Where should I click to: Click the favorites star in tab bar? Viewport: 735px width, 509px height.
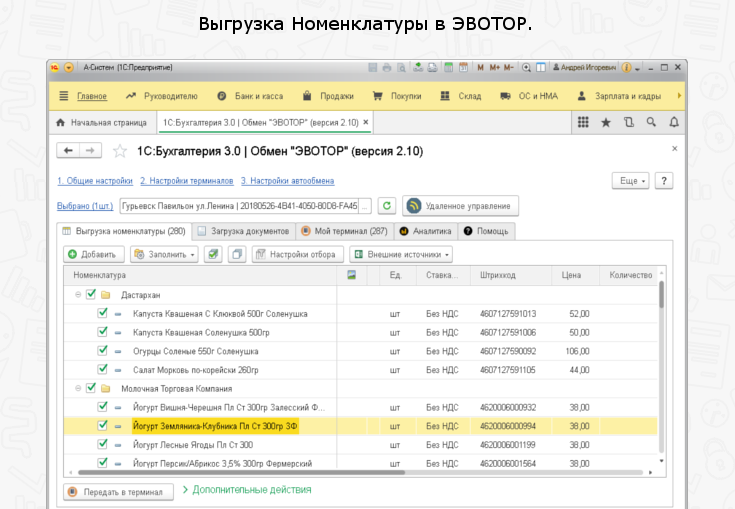(605, 122)
